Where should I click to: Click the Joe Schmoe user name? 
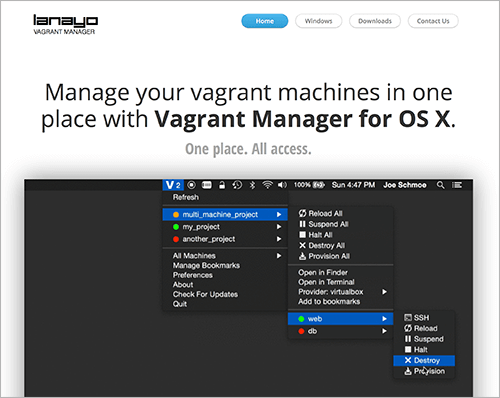coord(405,185)
